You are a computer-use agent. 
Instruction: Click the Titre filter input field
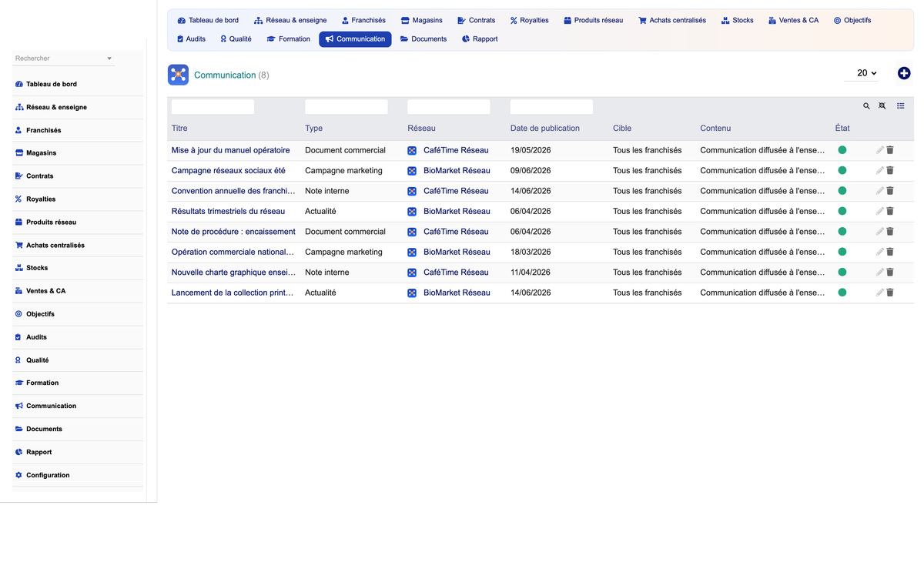tap(213, 107)
